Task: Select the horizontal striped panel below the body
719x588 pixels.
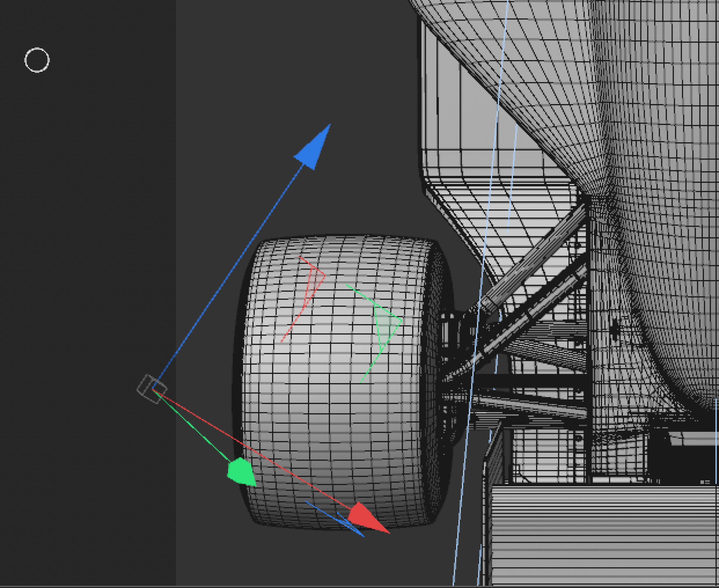Action: click(603, 535)
